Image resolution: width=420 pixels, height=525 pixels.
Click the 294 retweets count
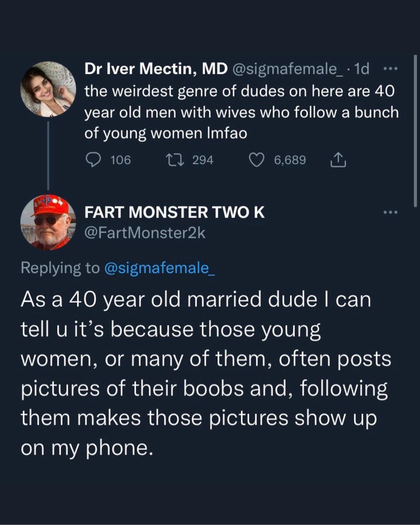203,160
